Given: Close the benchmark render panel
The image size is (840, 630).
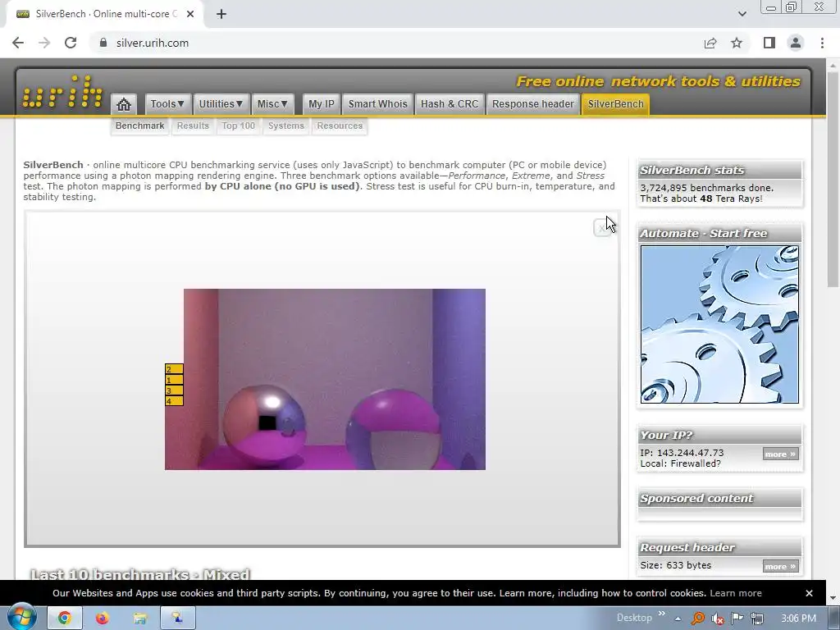Looking at the screenshot, I should click(x=603, y=228).
